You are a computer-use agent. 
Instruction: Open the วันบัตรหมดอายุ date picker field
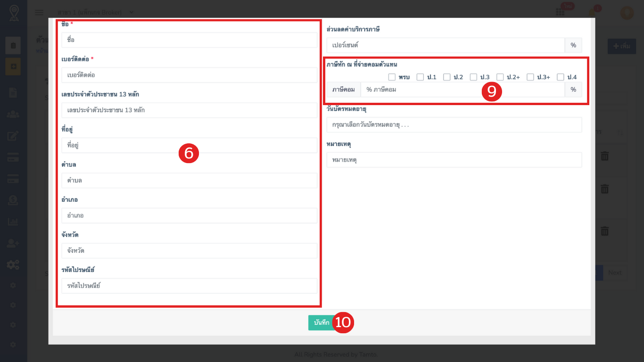pos(454,125)
